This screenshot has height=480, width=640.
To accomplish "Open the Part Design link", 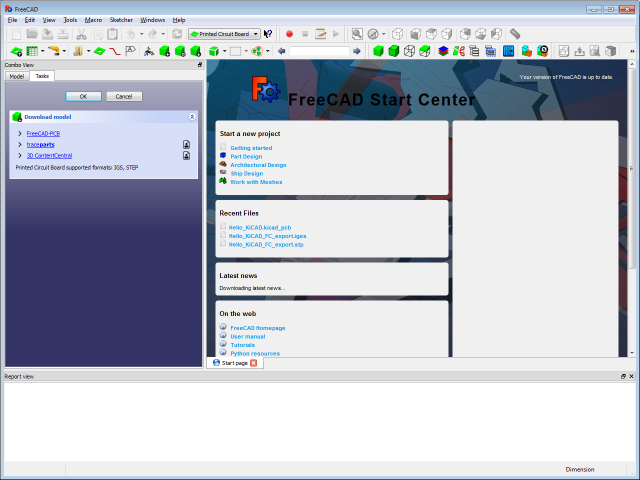I will click(246, 157).
